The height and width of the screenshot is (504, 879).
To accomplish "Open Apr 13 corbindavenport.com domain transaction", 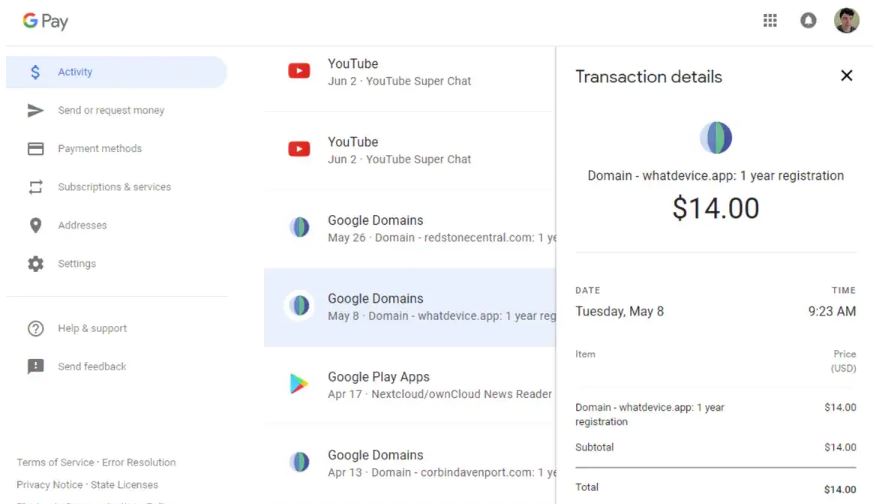I will pyautogui.click(x=410, y=464).
